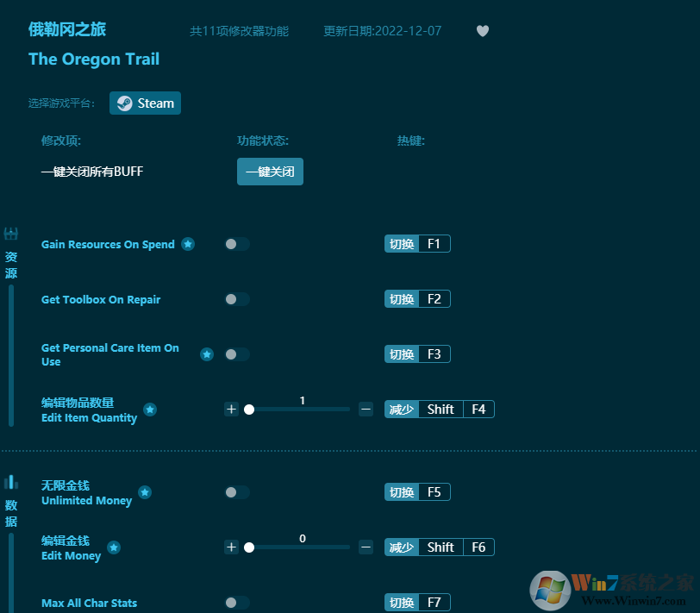
Task: Click the 切换 F1 hotkey button
Action: [x=417, y=244]
